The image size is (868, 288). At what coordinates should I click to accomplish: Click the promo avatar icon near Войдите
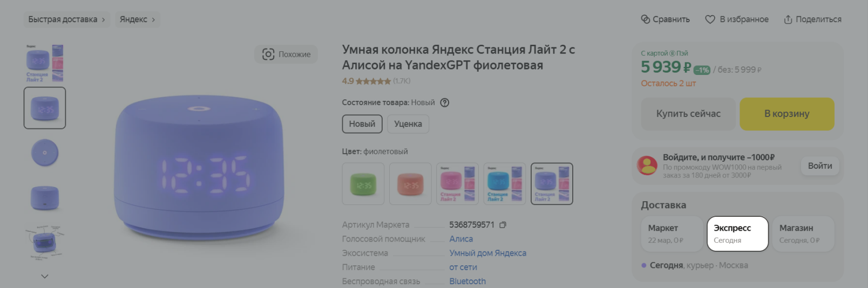pyautogui.click(x=647, y=165)
